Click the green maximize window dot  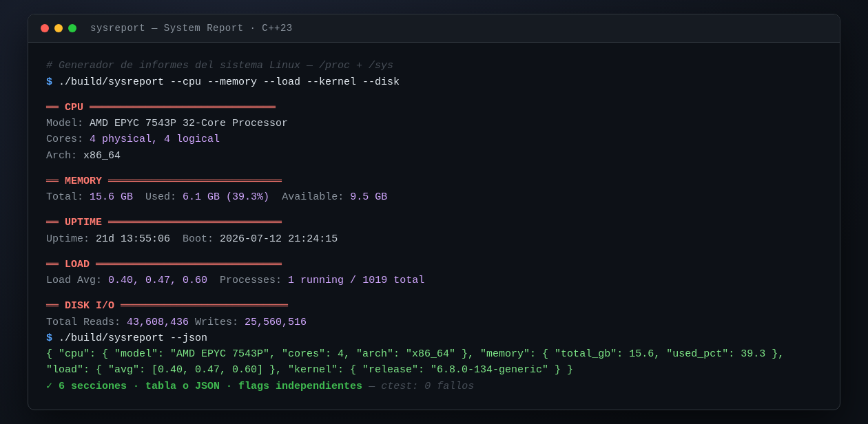click(72, 28)
